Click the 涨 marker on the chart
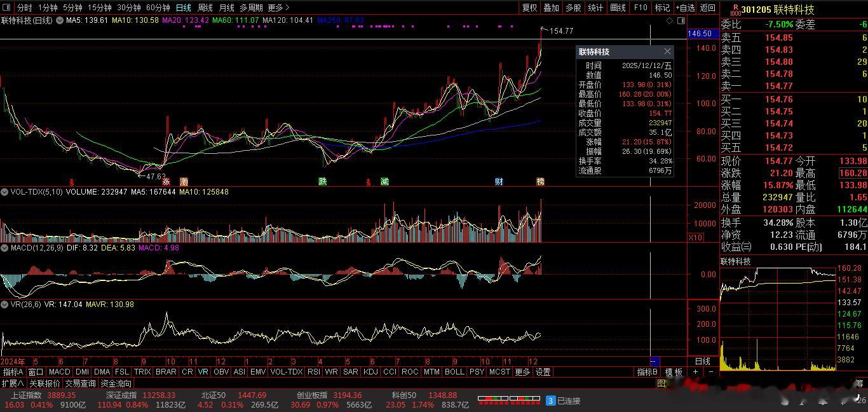Viewport: 868px width, 412px height. coord(166,182)
